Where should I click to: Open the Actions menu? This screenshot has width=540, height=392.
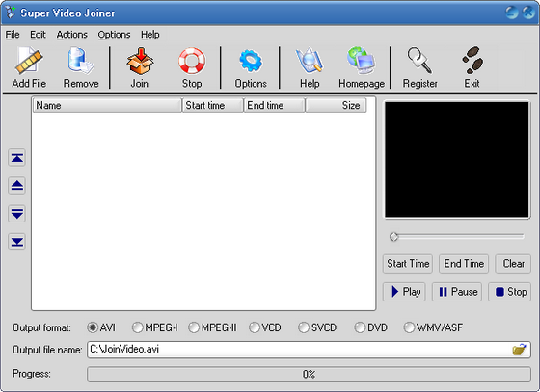[72, 35]
